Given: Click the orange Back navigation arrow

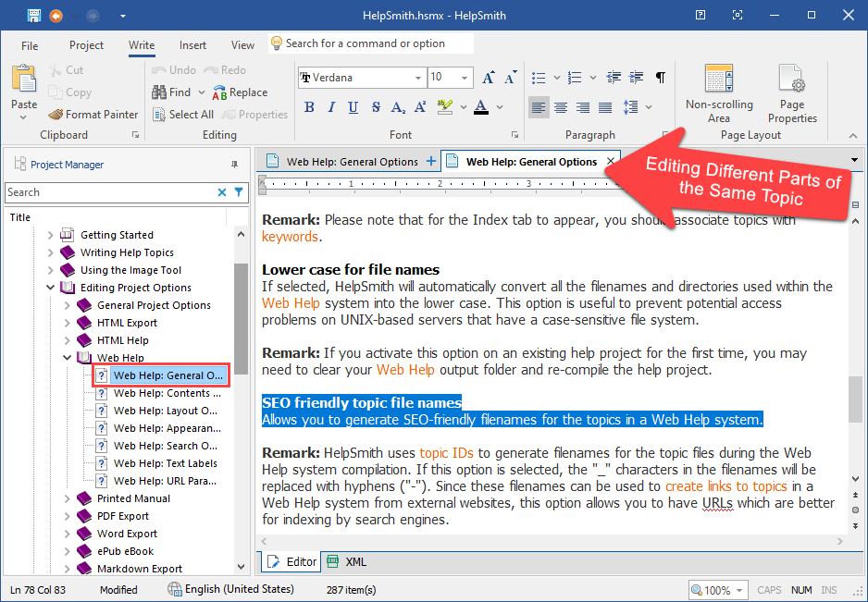Looking at the screenshot, I should coord(56,16).
